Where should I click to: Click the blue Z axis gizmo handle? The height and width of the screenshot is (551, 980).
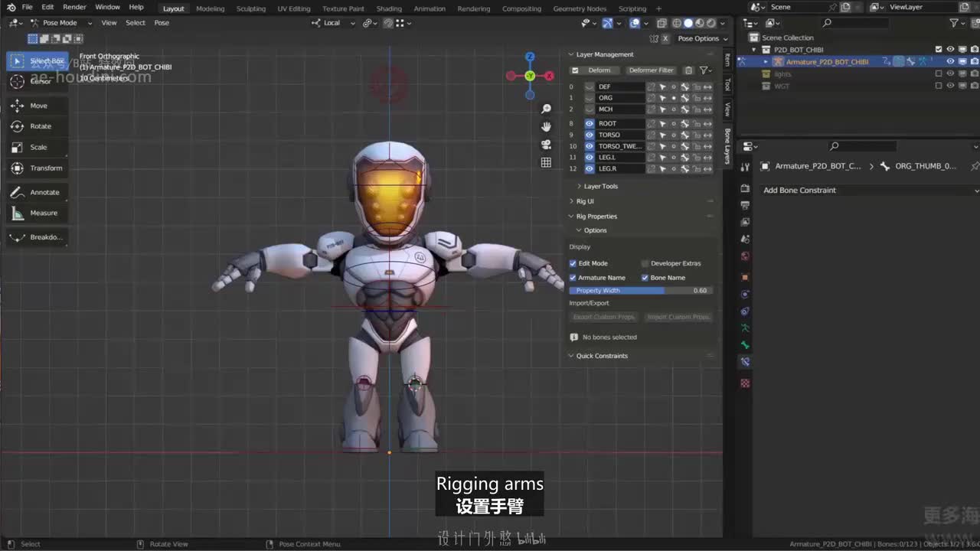530,57
